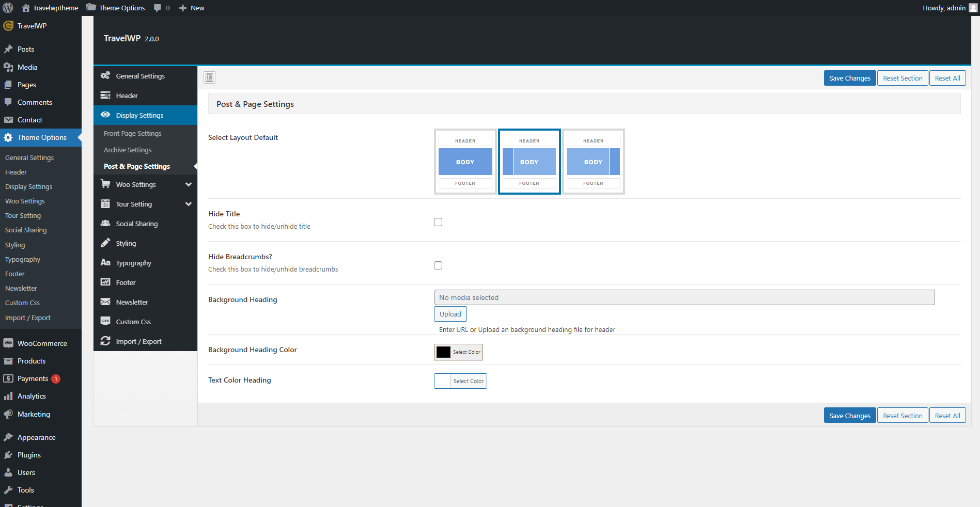Open Custom Css section in options panel
The width and height of the screenshot is (980, 507).
145,322
